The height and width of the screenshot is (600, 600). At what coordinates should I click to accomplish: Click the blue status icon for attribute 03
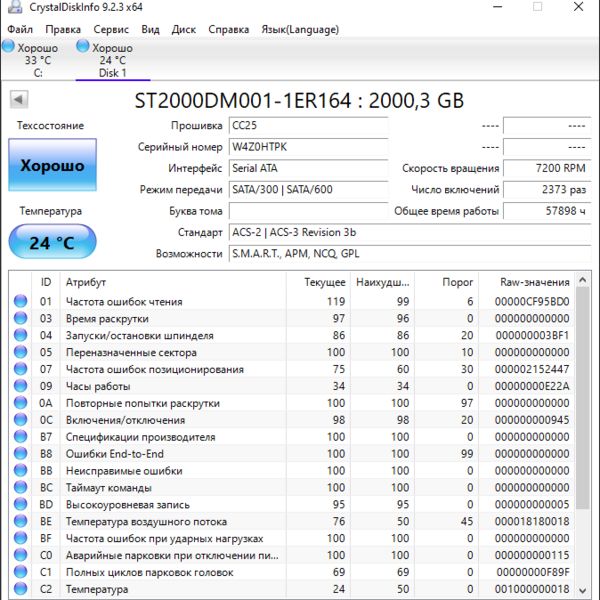pyautogui.click(x=21, y=318)
